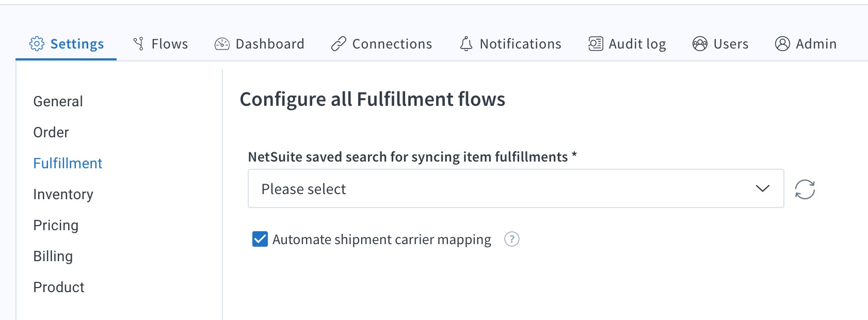Click the Flows branch icon
Image resolution: width=868 pixels, height=320 pixels.
tap(138, 44)
